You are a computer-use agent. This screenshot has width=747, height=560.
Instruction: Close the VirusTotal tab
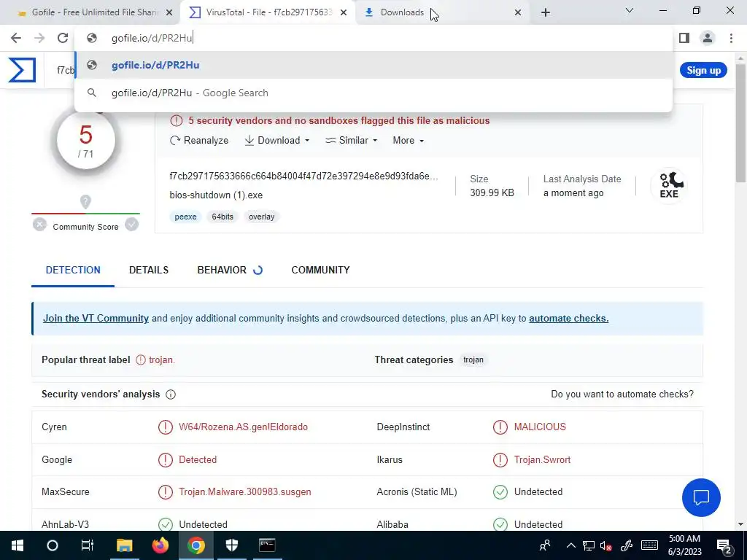coord(344,13)
